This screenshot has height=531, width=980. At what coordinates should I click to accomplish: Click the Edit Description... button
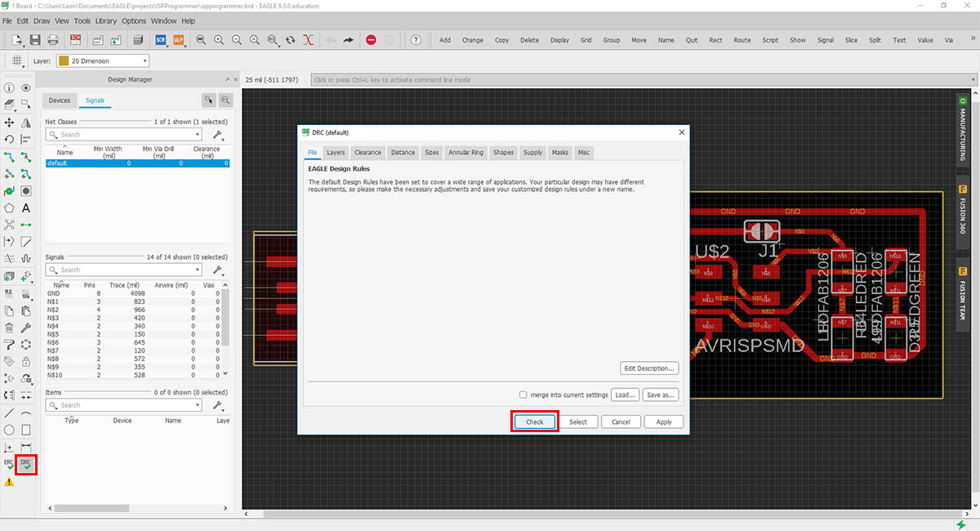[x=649, y=368]
